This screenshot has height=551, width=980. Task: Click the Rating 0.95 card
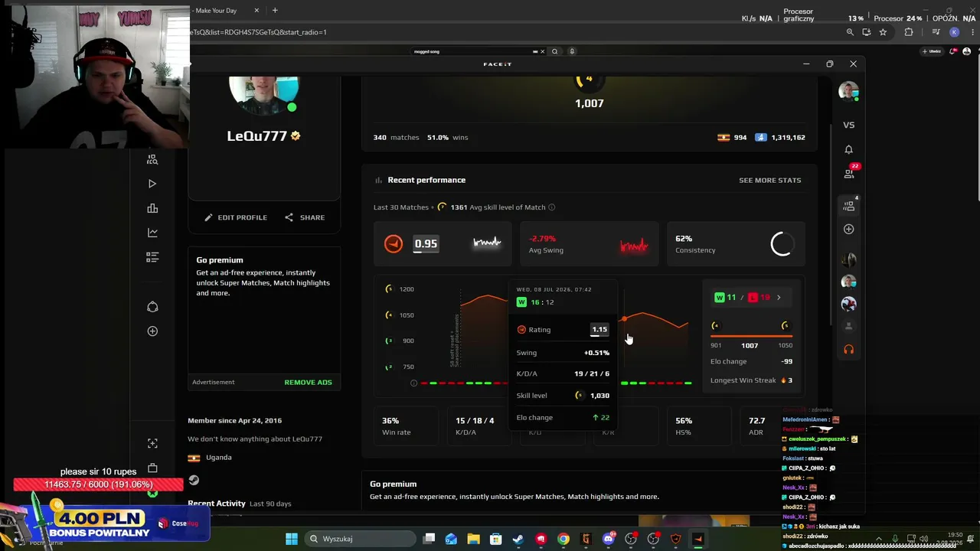[x=443, y=244]
